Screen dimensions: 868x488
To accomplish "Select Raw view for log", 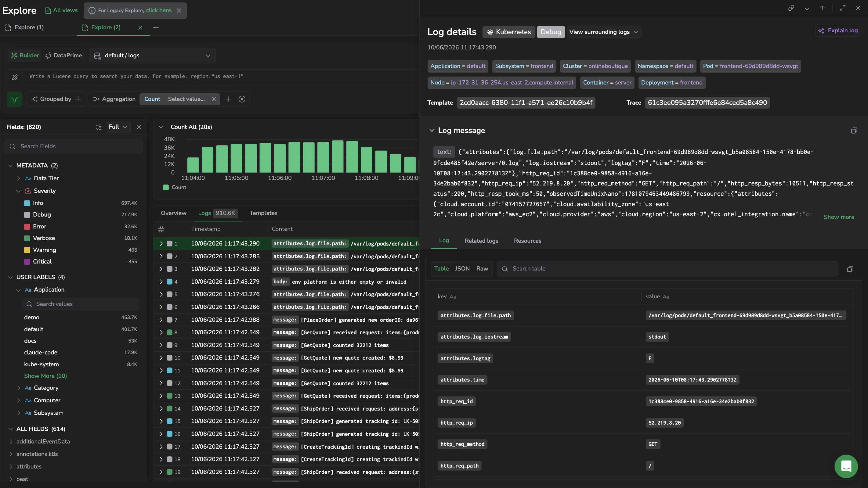I will [x=482, y=269].
